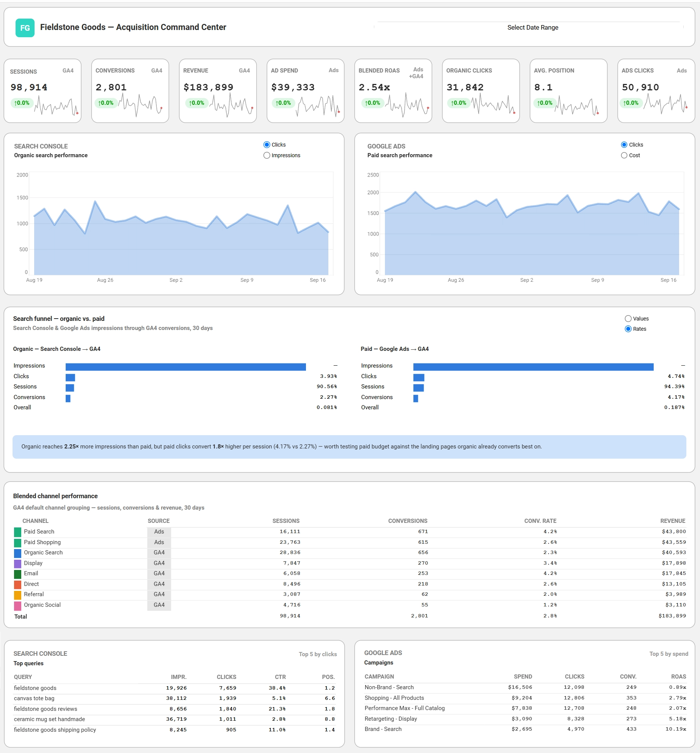Click the Organic Search color swatch
700x753 pixels.
click(x=17, y=553)
